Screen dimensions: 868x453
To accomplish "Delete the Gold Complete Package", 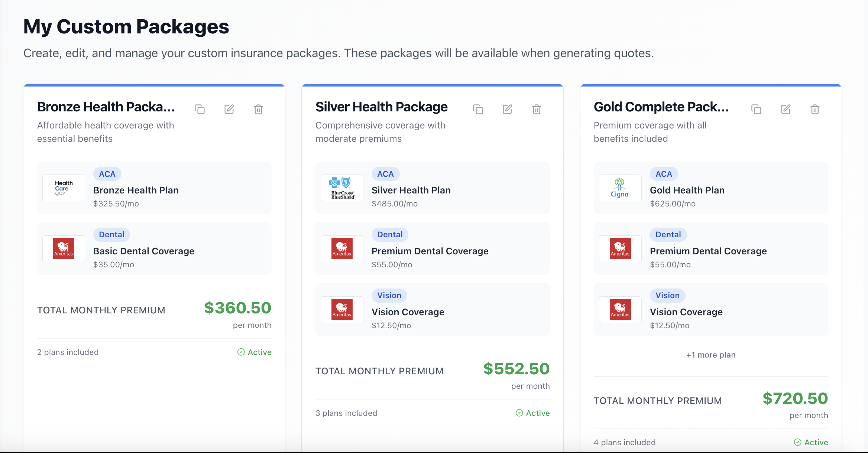I will point(815,109).
